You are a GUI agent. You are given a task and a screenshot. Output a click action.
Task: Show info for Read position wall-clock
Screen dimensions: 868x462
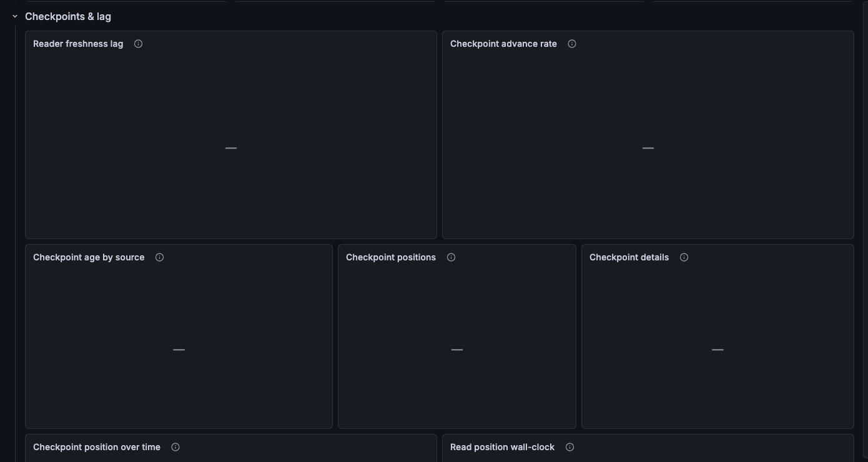pyautogui.click(x=570, y=447)
